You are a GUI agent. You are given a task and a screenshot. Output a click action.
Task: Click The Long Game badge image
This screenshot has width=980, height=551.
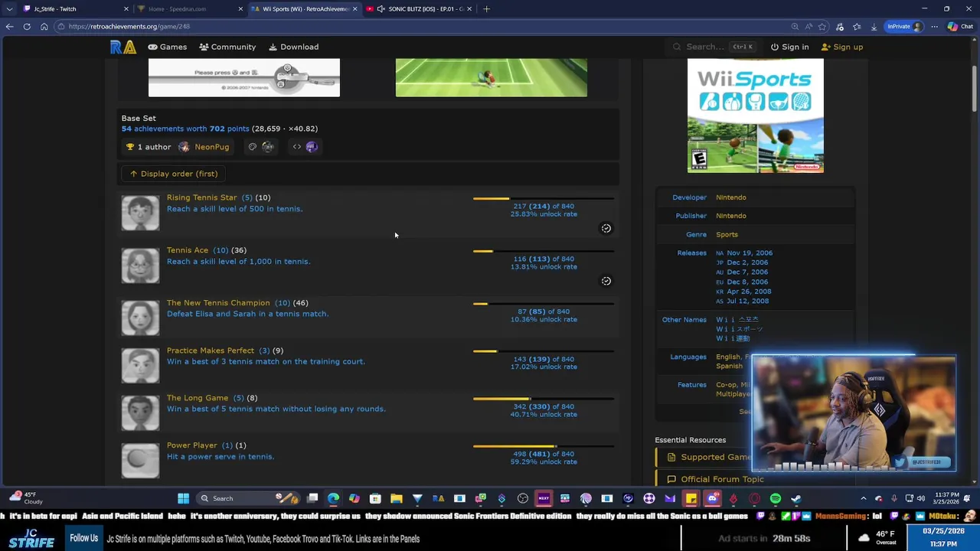click(x=140, y=412)
